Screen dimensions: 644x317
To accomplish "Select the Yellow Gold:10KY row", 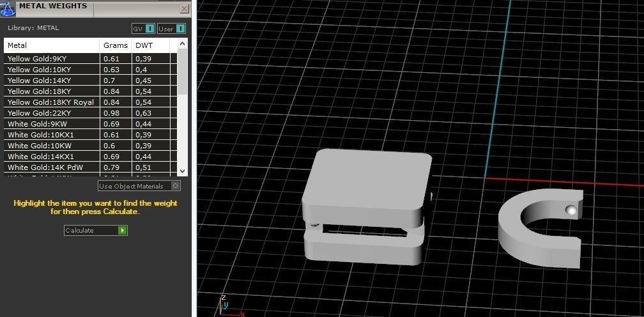I will point(90,70).
